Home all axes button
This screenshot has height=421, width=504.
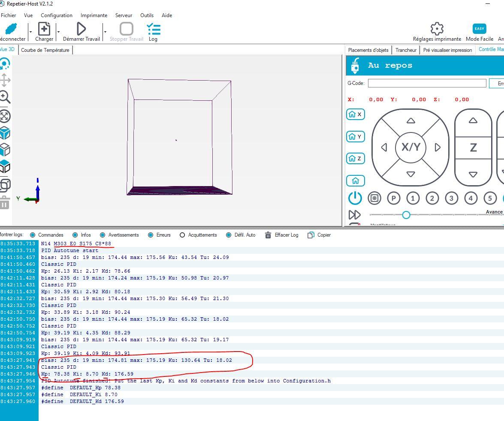(355, 180)
